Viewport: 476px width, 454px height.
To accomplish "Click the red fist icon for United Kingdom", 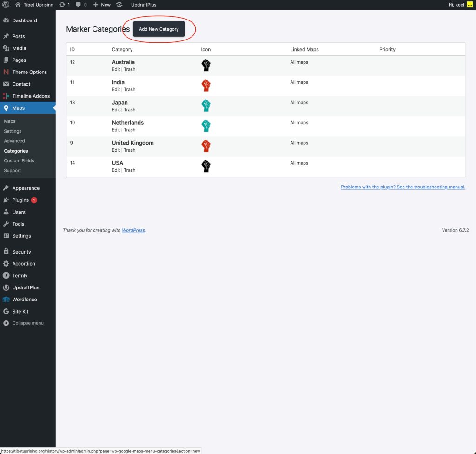I will 206,146.
